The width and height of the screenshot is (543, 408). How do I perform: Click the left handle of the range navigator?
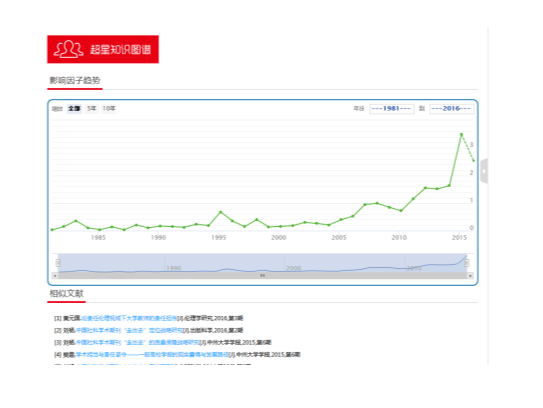point(58,263)
